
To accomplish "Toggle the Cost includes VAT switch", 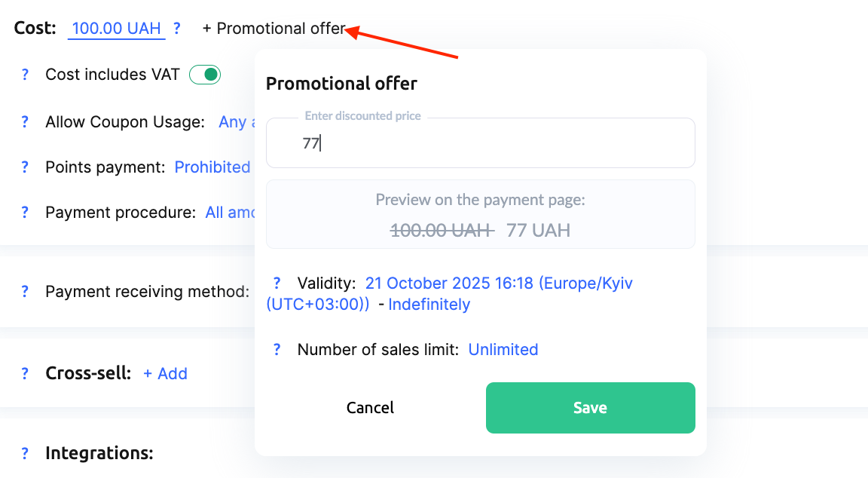I will pyautogui.click(x=205, y=75).
